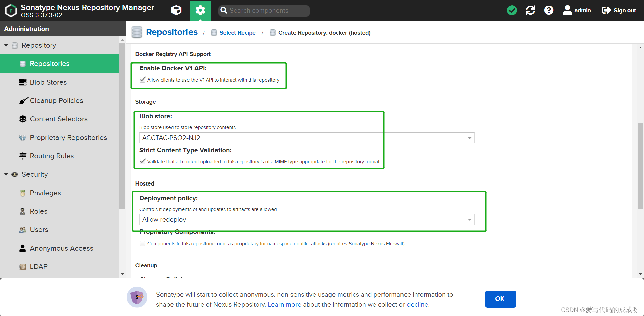644x316 pixels.
Task: Open the Help question mark icon
Action: 549,10
